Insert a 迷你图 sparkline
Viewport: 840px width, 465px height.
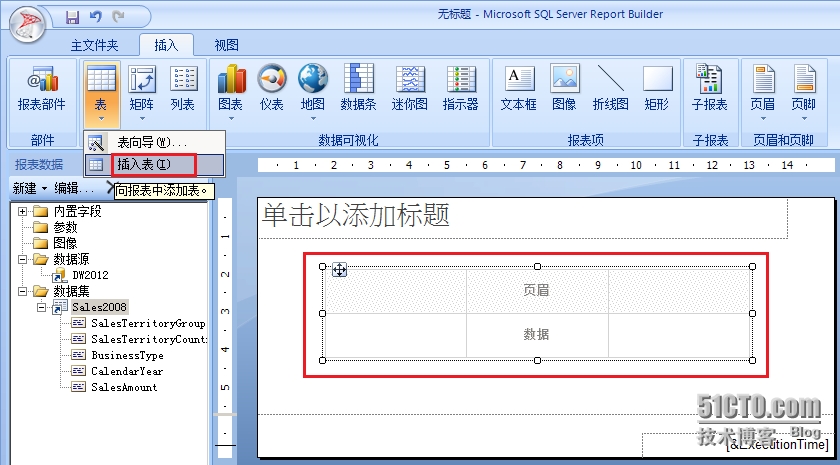410,88
